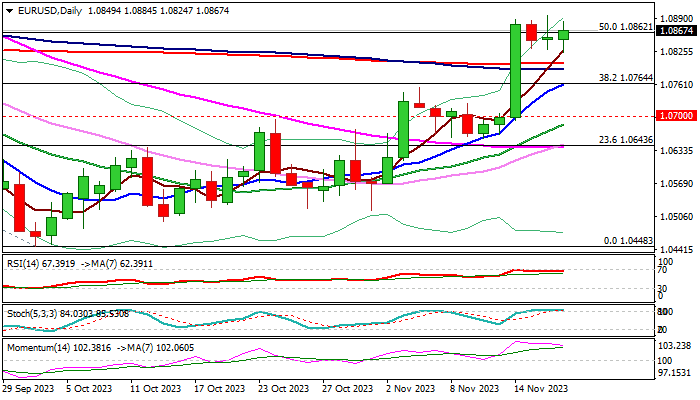The image size is (700, 400).
Task: Click the 29 Sep 2023 date label
Action: [x=29, y=388]
